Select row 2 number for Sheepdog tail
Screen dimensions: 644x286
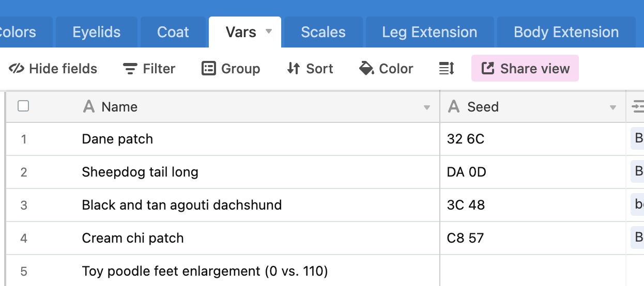[24, 172]
